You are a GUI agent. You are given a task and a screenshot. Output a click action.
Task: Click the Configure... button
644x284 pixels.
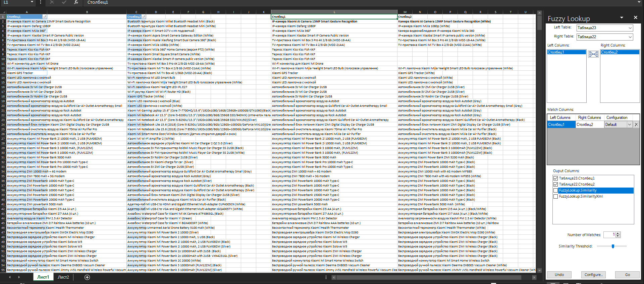click(593, 275)
